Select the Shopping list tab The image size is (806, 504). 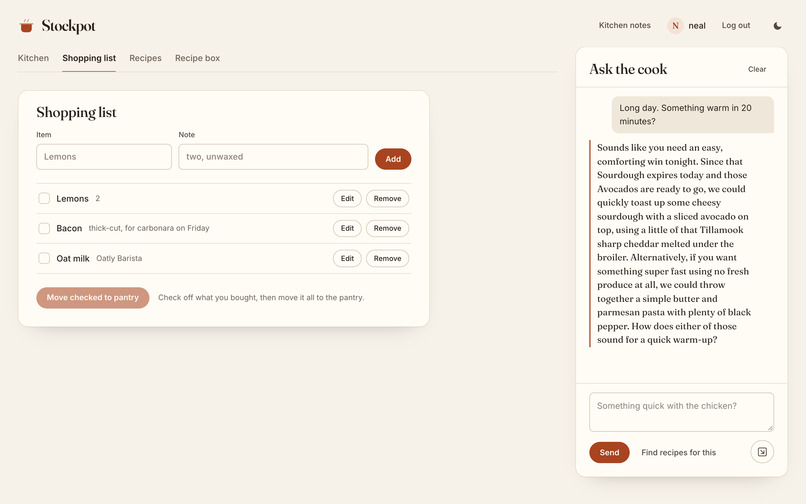89,58
